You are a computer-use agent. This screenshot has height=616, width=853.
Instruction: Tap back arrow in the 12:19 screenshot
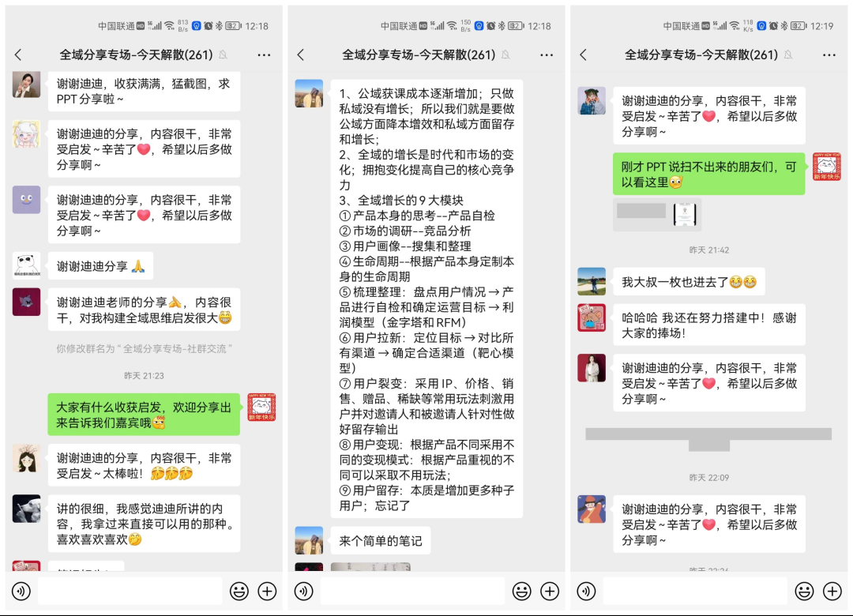pos(583,54)
